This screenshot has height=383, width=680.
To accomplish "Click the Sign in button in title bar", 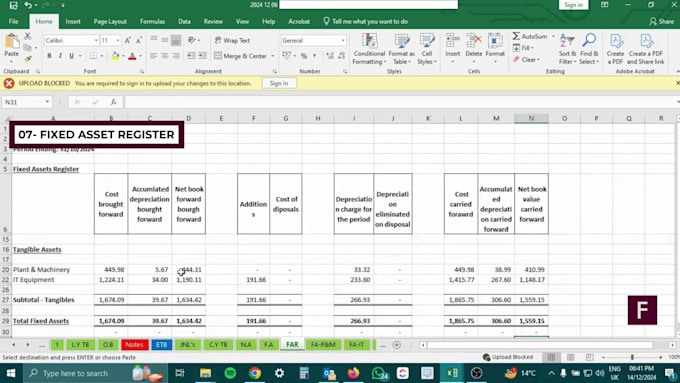I will click(x=573, y=5).
